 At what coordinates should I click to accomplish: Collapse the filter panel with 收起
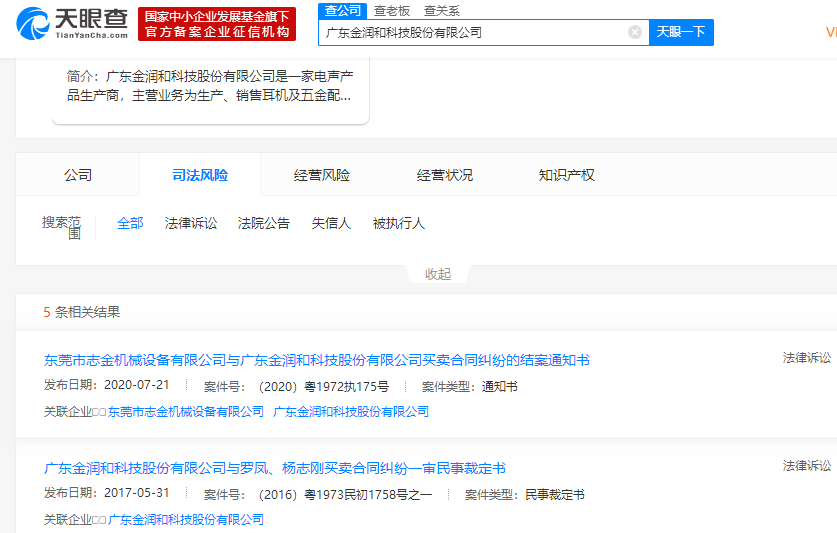click(x=438, y=274)
